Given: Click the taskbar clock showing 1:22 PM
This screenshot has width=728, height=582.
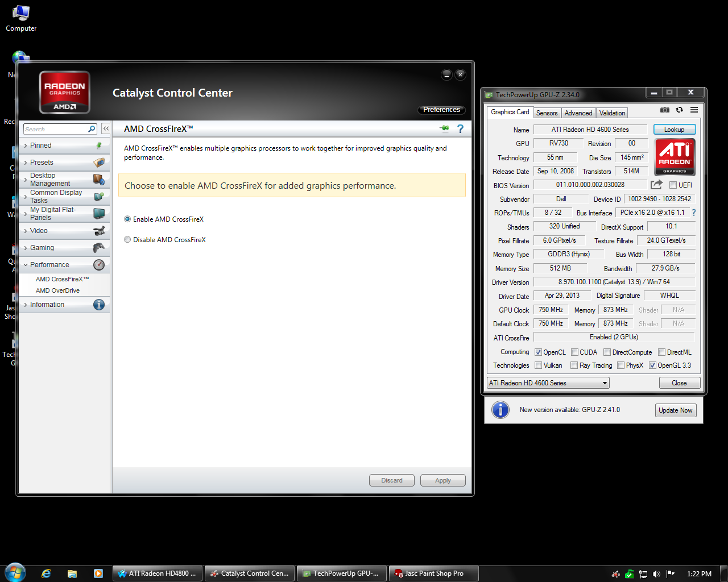Looking at the screenshot, I should 699,574.
